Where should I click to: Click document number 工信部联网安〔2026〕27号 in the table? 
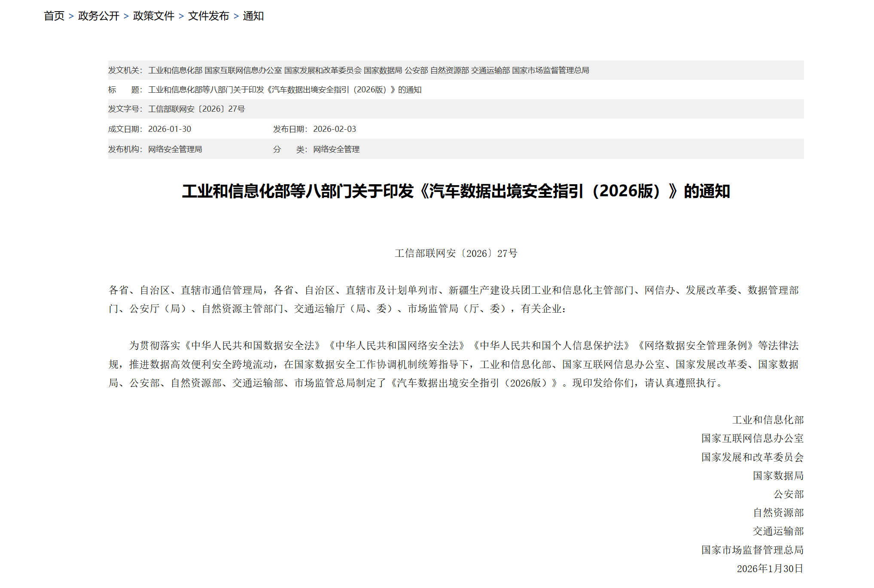196,109
